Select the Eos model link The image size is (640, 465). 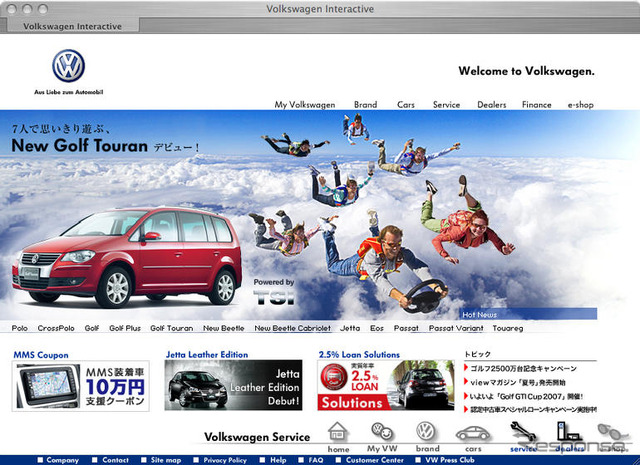click(377, 328)
